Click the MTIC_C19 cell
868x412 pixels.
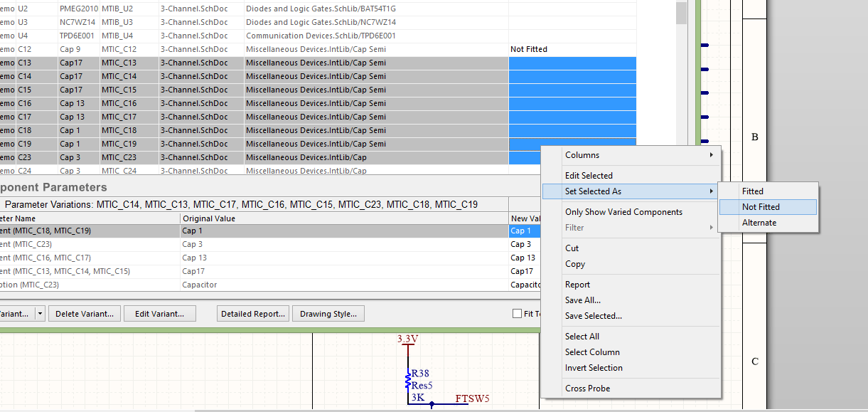tap(129, 144)
